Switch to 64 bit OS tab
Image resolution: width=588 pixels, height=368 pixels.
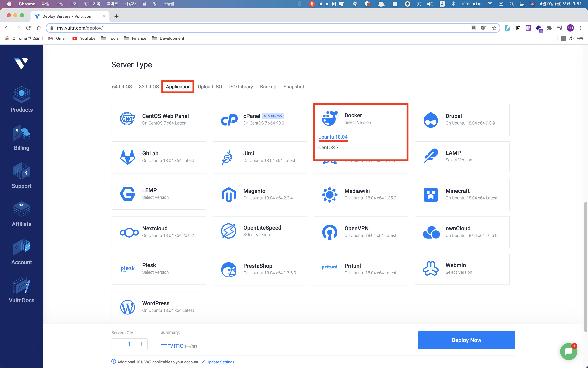122,87
